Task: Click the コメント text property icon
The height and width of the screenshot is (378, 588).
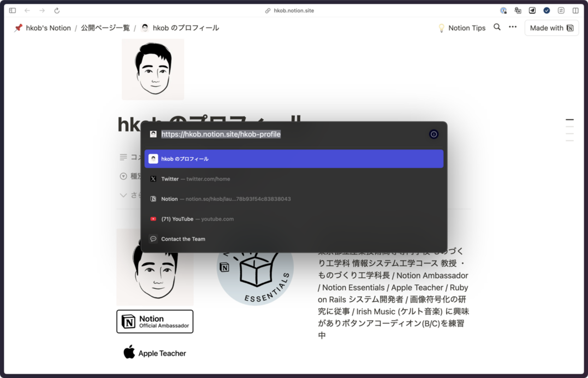Action: tap(123, 157)
